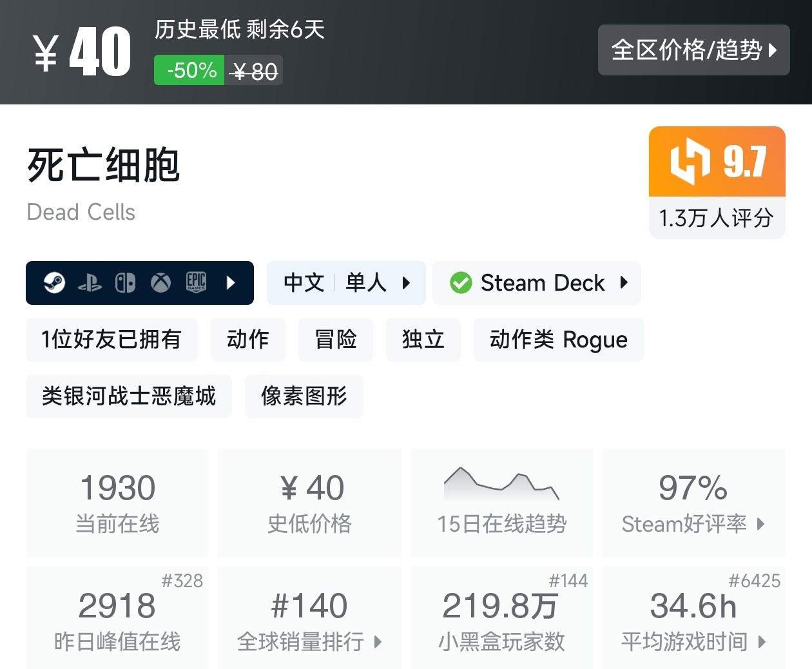Click the Steam Deck verified checkmark icon
The width and height of the screenshot is (812, 669).
click(461, 283)
